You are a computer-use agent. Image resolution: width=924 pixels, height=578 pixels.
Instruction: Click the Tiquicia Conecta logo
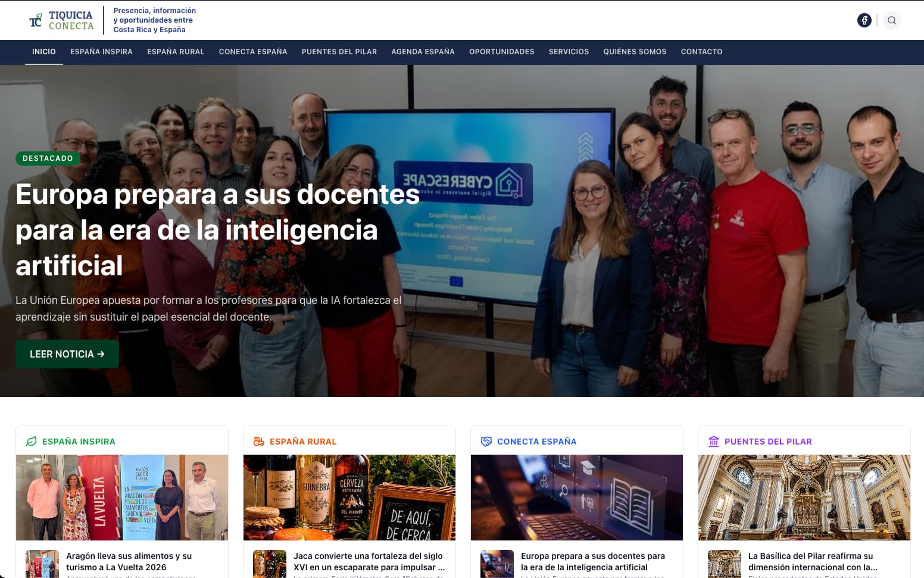point(61,20)
